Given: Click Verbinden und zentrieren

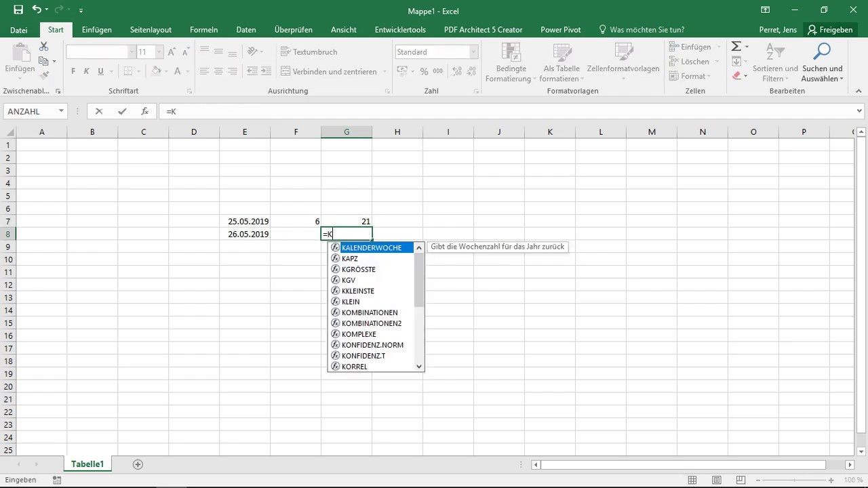Looking at the screenshot, I should pos(330,71).
